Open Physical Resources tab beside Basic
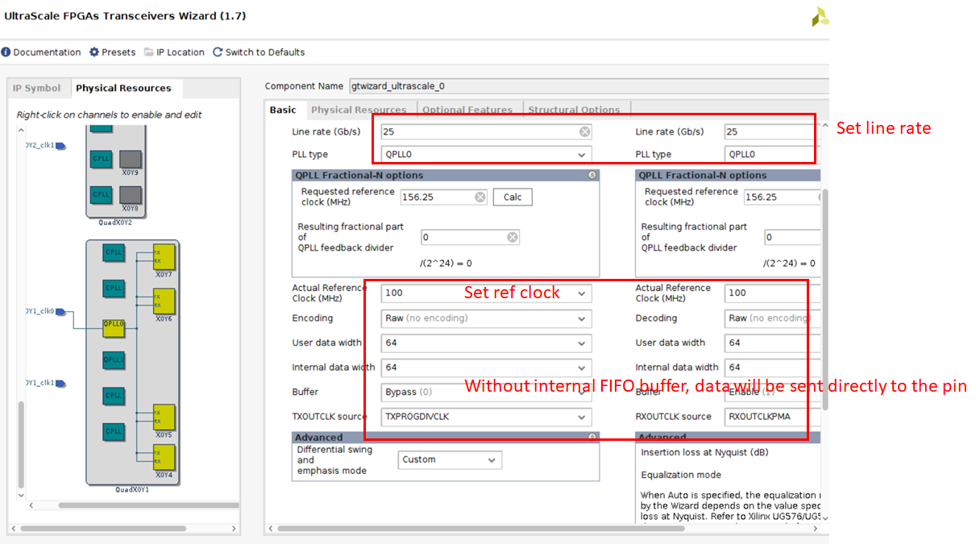Viewport: 980px width, 544px height. pos(359,110)
